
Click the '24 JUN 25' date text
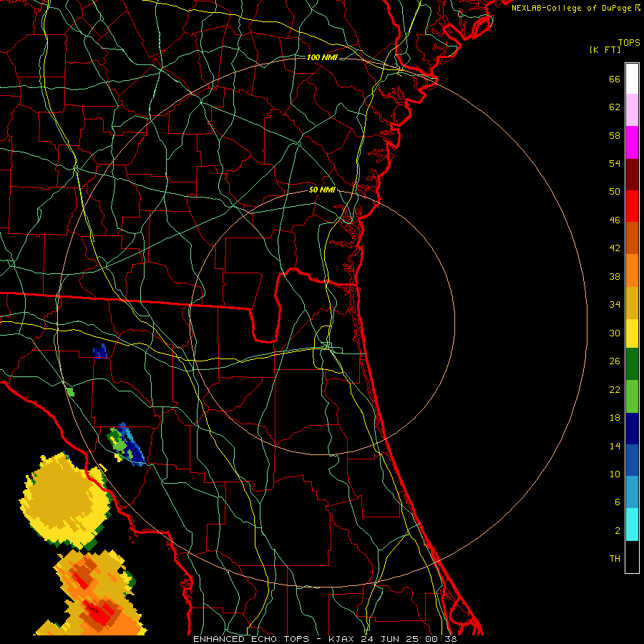click(x=389, y=639)
